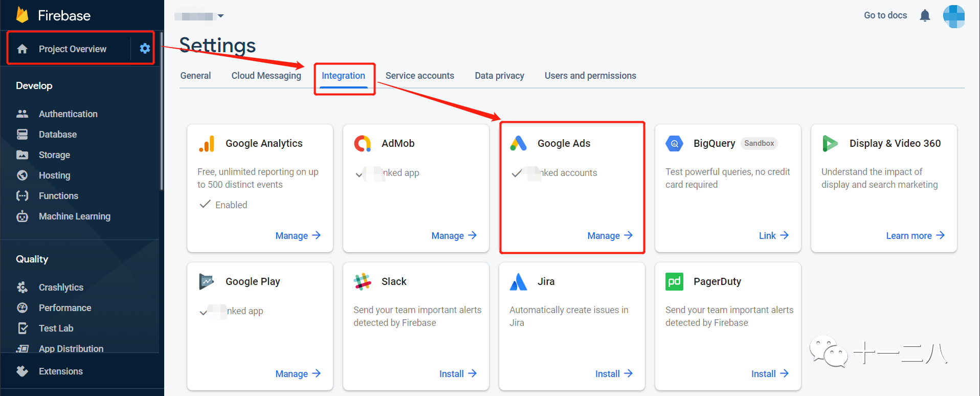Open notifications bell icon
Screen dimensions: 980x396
925,16
